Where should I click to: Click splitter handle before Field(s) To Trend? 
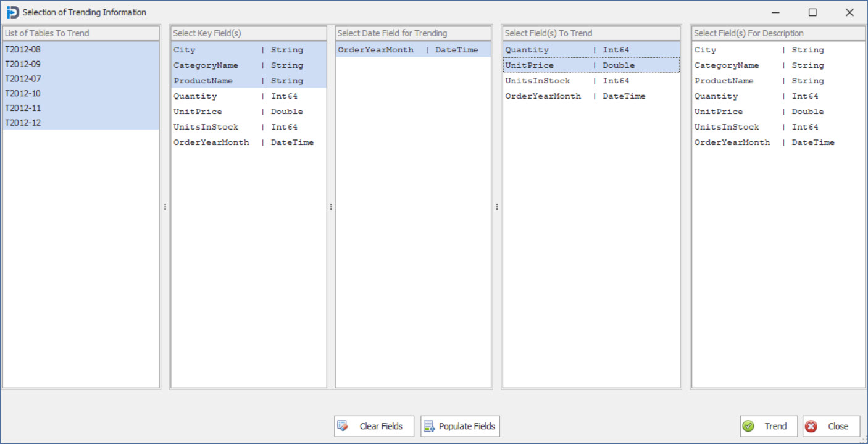point(497,207)
